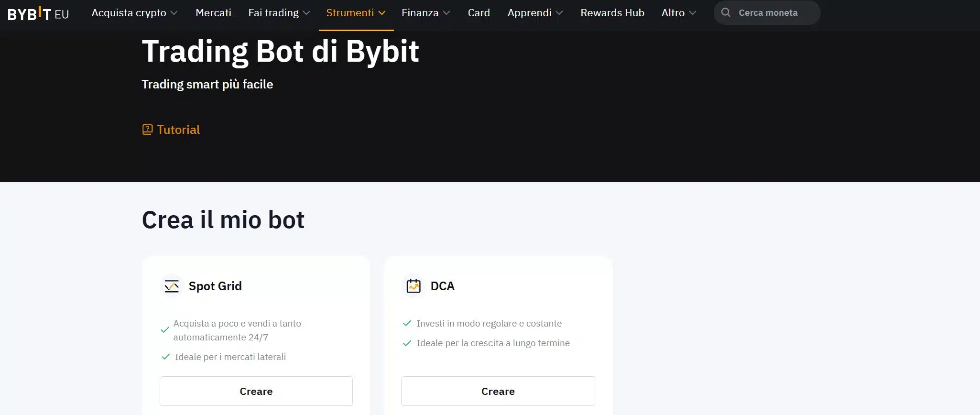The height and width of the screenshot is (415, 980).
Task: Click Creare under Spot Grid
Action: 256,391
